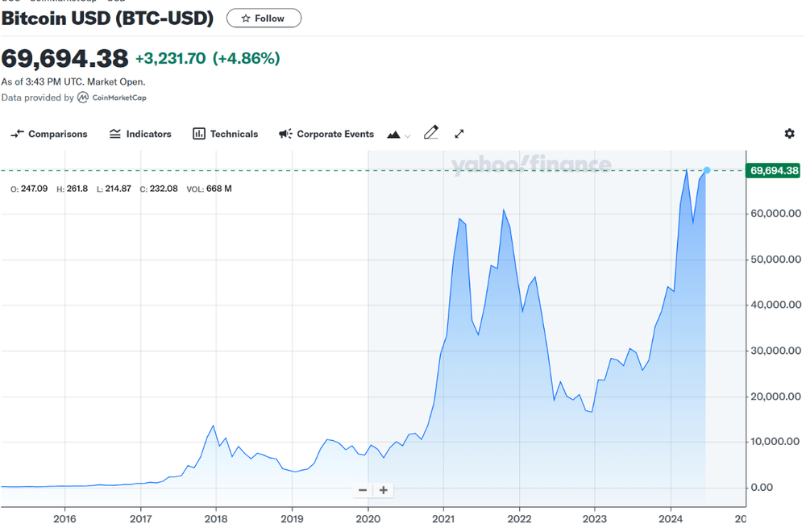Click the current price dot on chart
Image resolution: width=806 pixels, height=532 pixels.
point(707,170)
